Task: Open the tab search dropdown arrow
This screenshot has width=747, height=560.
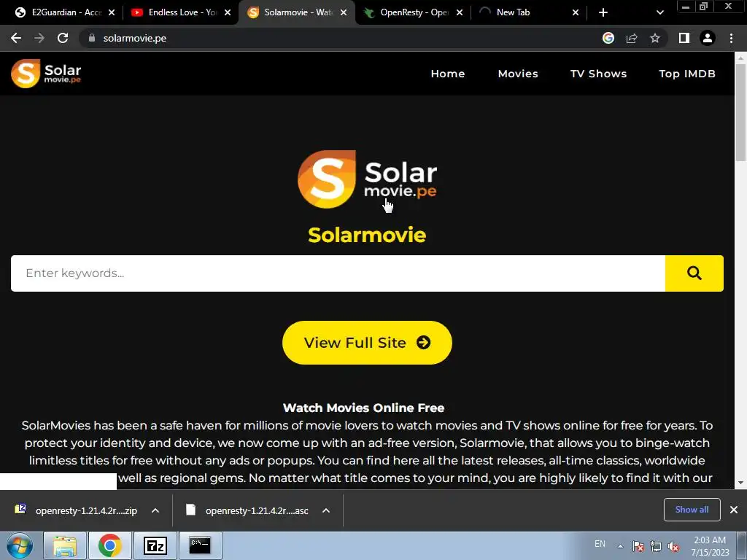Action: point(659,12)
